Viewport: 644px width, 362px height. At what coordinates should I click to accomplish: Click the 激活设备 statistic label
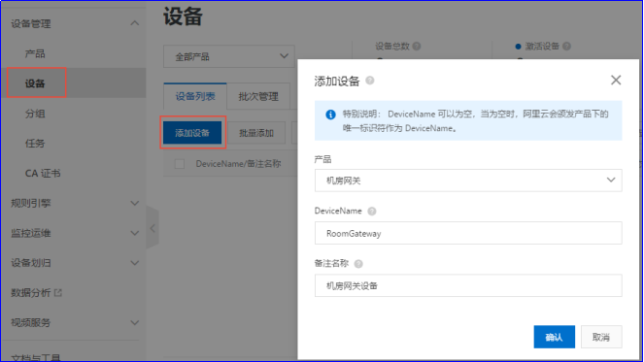(542, 46)
